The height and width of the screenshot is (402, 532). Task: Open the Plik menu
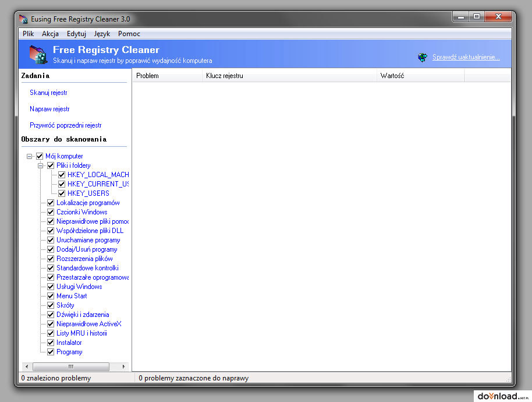pos(28,34)
